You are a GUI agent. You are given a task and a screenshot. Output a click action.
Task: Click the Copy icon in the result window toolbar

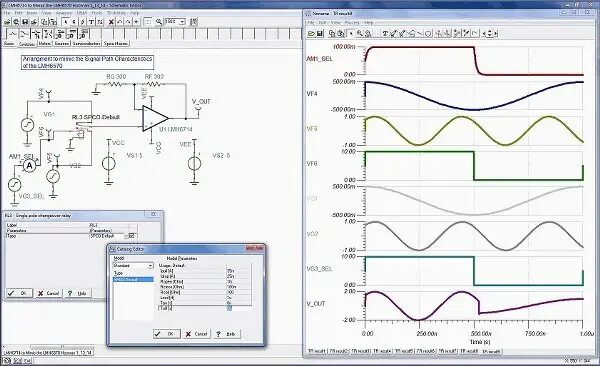click(x=332, y=34)
